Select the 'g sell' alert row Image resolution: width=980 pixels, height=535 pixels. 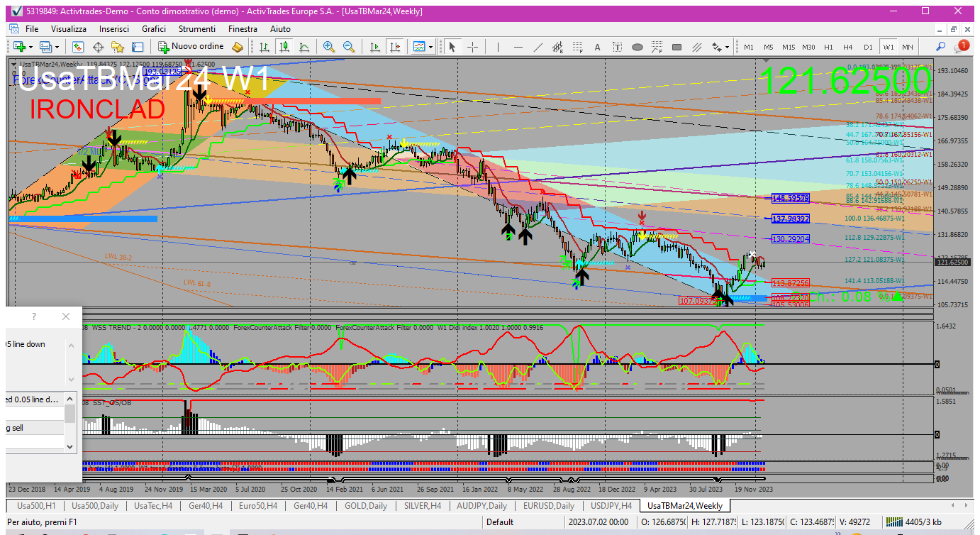coord(34,428)
